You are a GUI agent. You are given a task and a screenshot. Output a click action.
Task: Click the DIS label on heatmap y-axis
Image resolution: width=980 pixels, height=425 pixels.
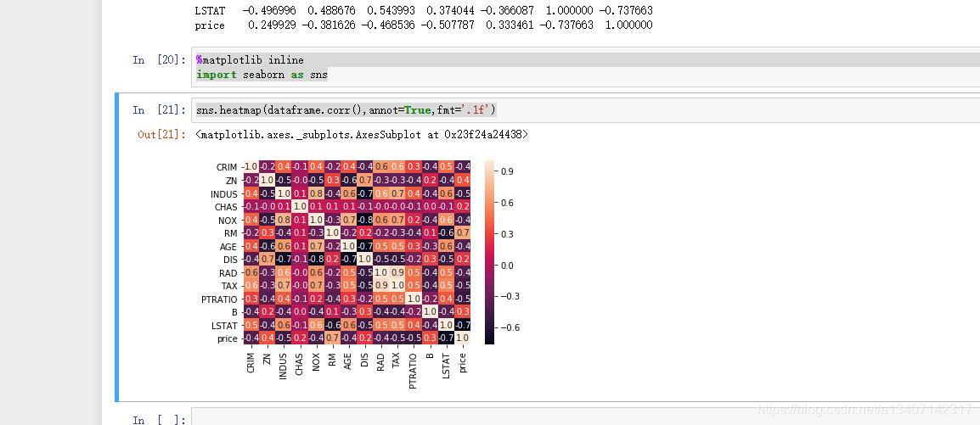click(x=231, y=260)
